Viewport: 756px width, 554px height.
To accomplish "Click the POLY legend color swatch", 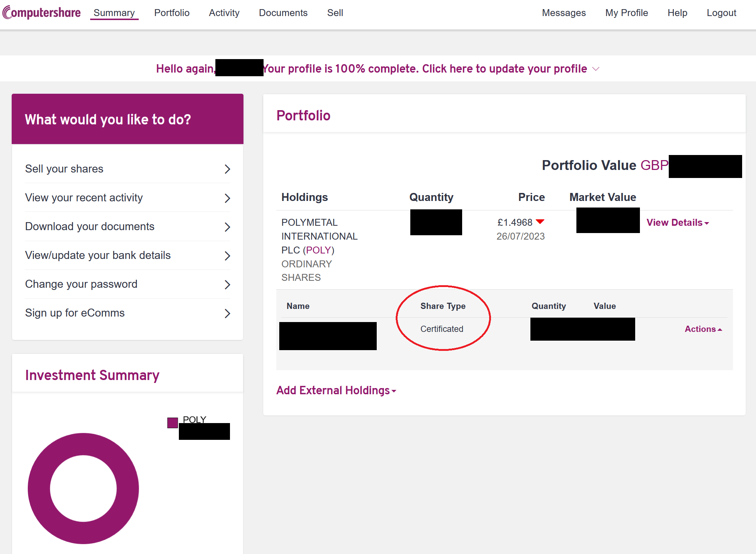I will tap(172, 423).
